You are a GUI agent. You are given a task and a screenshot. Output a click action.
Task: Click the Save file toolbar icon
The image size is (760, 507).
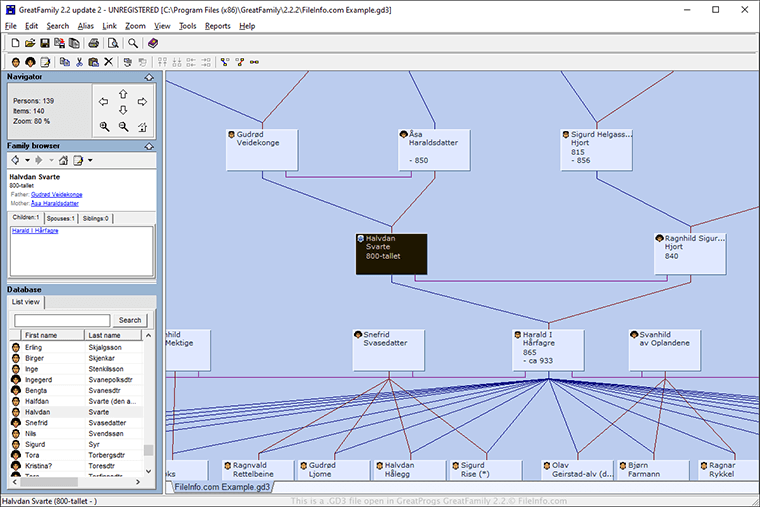pos(45,43)
